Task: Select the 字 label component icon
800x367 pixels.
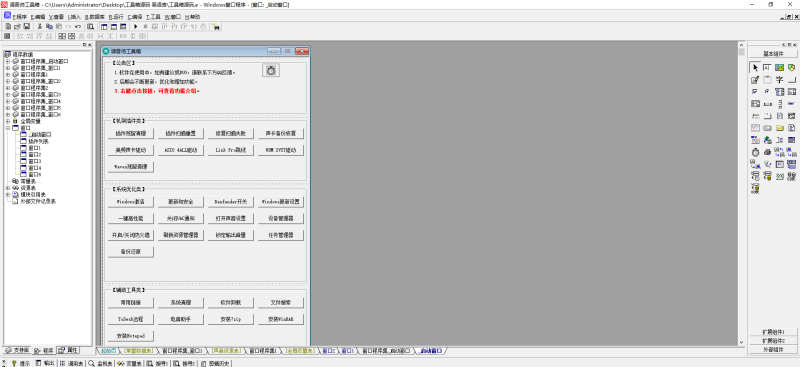Action: tap(780, 80)
